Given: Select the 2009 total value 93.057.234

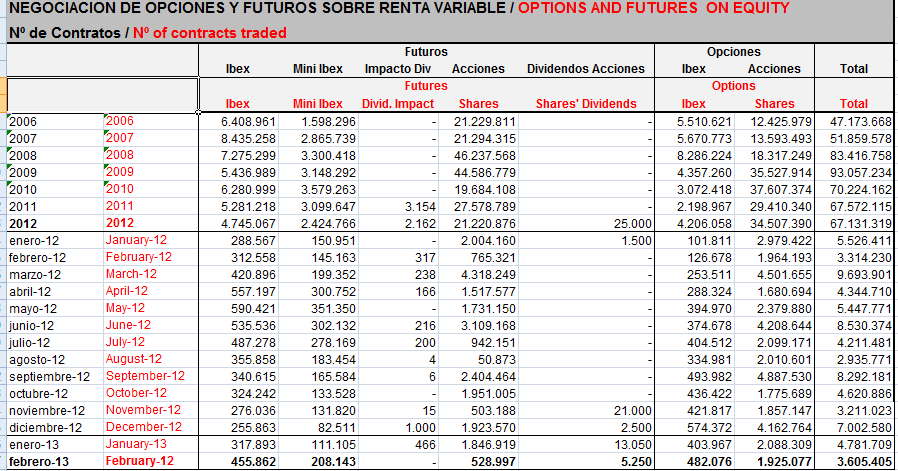Looking at the screenshot, I should coord(853,172).
